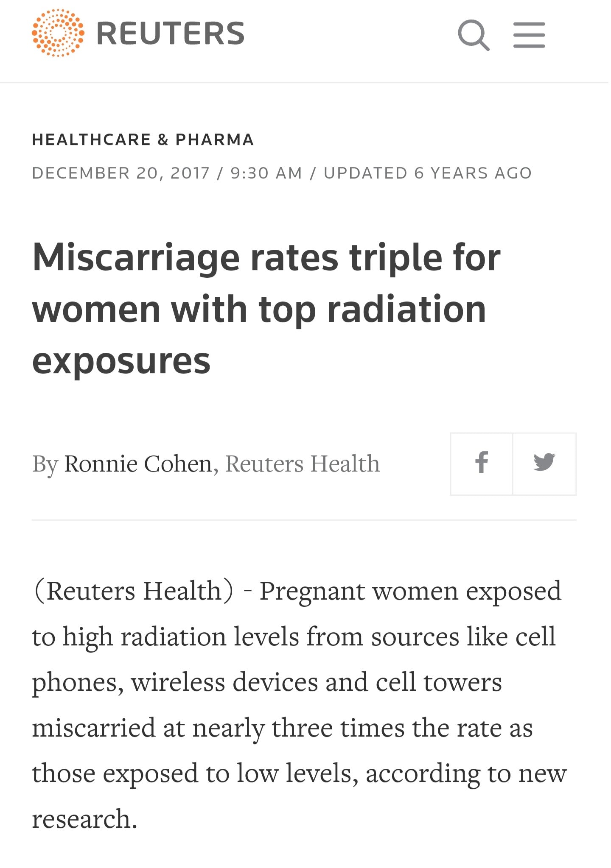Click the Miscarriage rates headline
This screenshot has height=868, width=611.
[266, 309]
